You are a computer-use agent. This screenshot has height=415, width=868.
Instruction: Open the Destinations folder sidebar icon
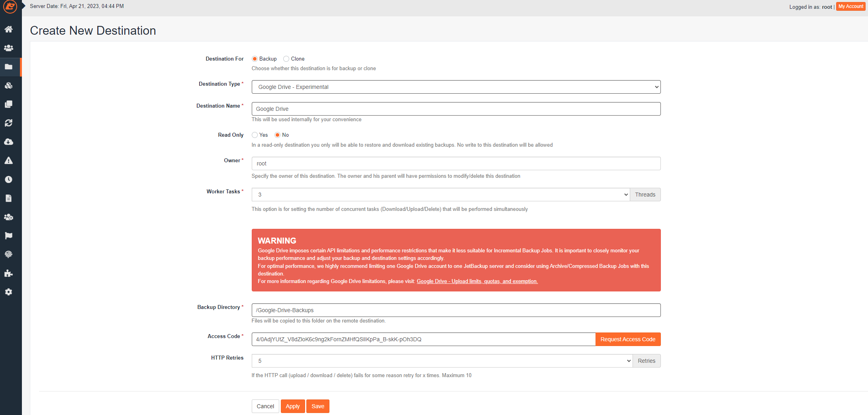(x=9, y=67)
